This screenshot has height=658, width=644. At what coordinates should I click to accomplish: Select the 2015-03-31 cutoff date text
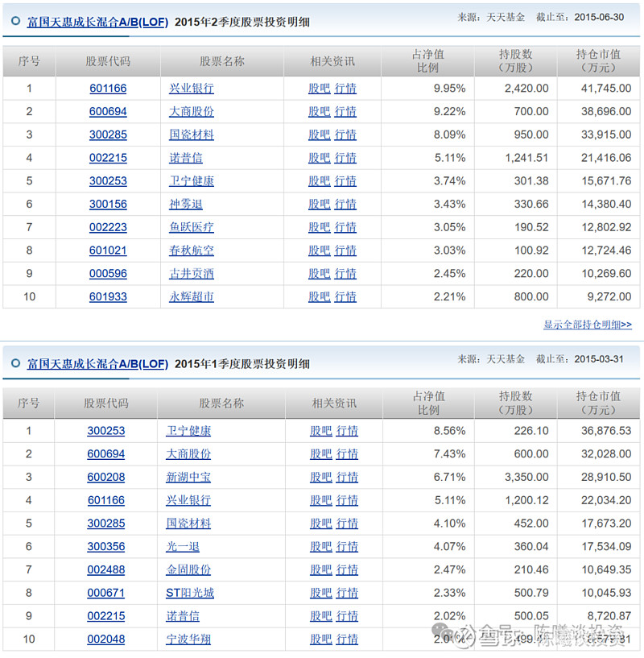pos(599,359)
